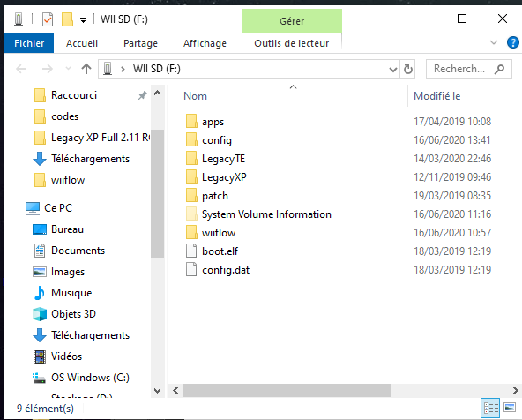Go up one folder level

tap(86, 69)
